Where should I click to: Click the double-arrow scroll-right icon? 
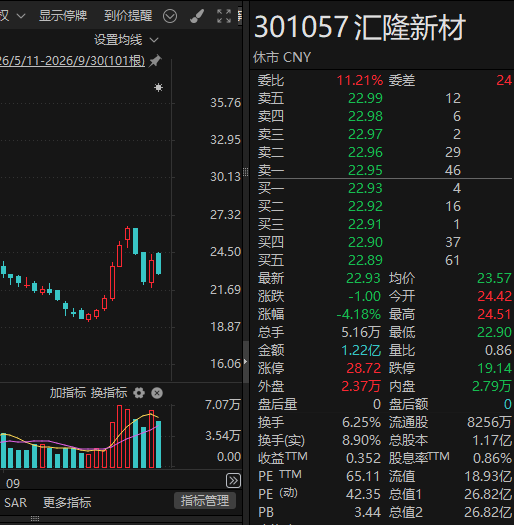(233, 480)
